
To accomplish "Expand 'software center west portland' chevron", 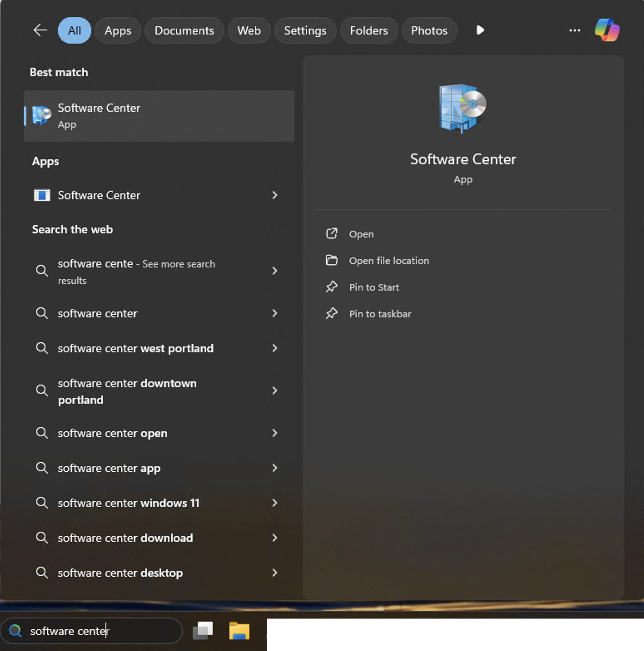I will tap(275, 348).
